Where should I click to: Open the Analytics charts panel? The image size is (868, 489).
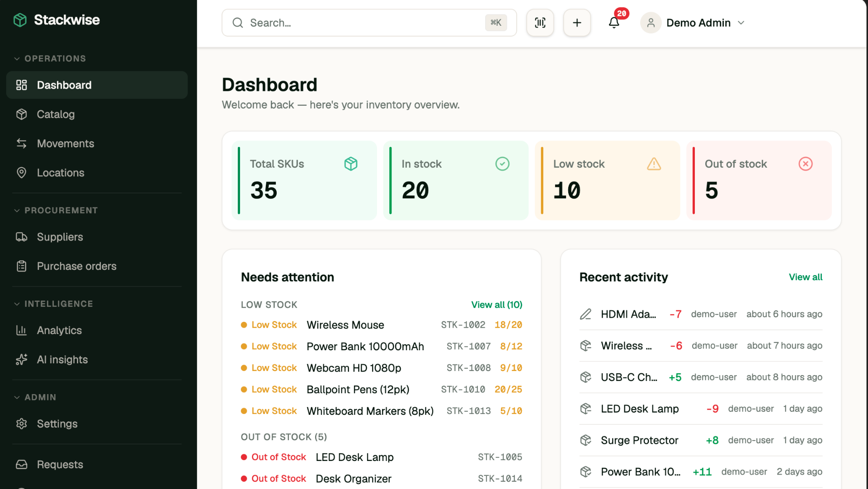click(59, 330)
